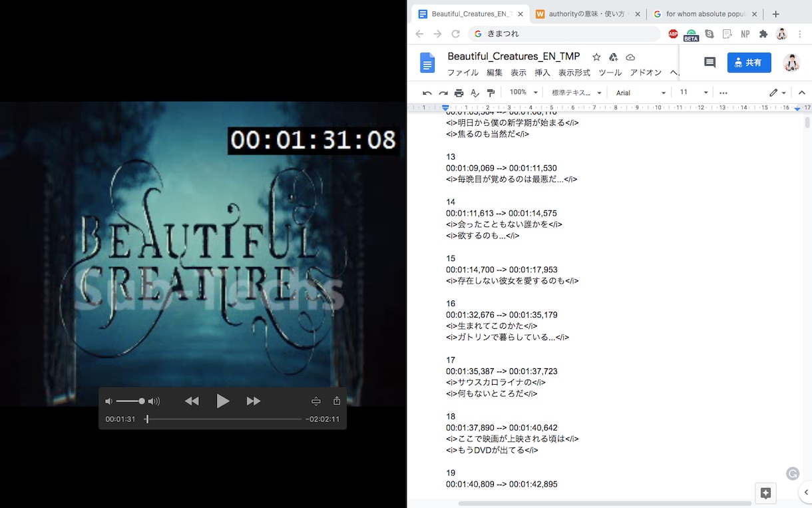The image size is (812, 508).
Task: Open the 標準テキスト style dropdown
Action: [576, 93]
